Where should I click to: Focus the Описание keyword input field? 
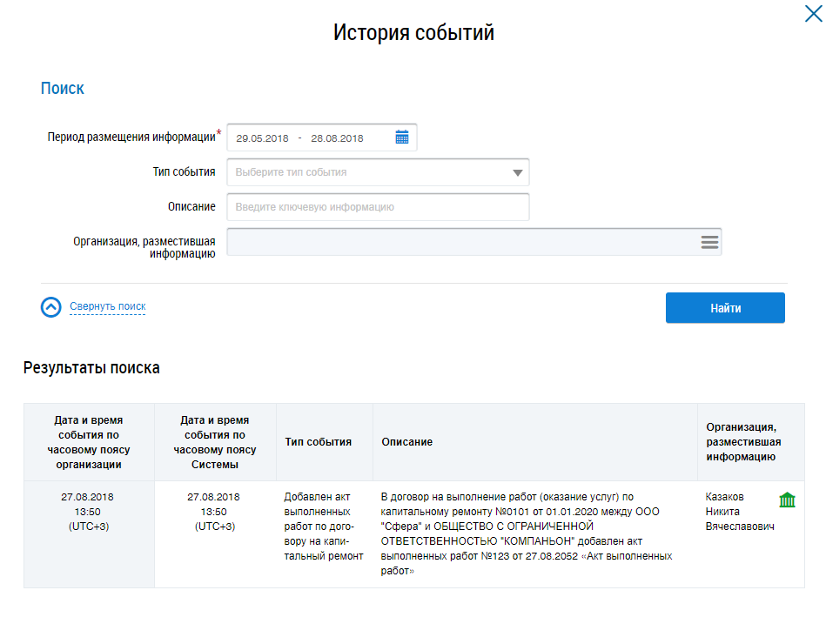378,207
